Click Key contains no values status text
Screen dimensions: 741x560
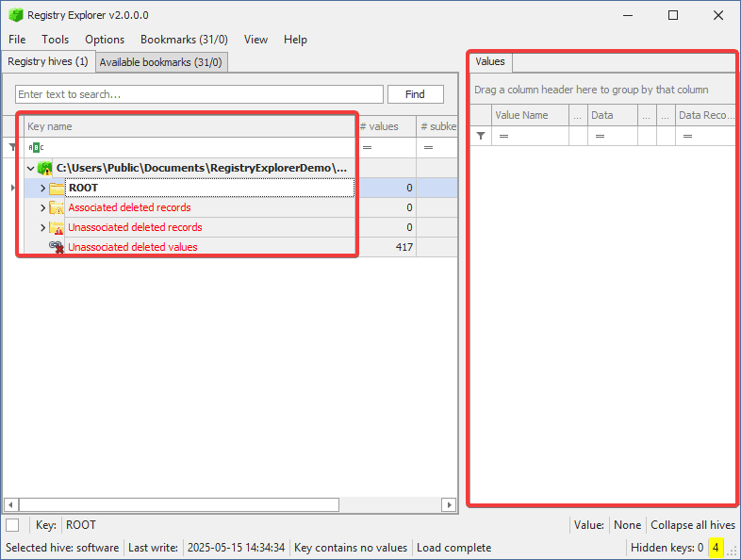pyautogui.click(x=351, y=548)
